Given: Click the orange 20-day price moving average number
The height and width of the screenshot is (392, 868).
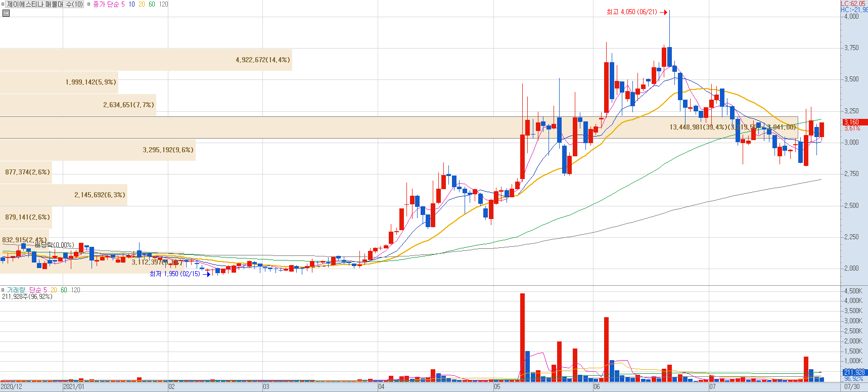Looking at the screenshot, I should [x=142, y=4].
